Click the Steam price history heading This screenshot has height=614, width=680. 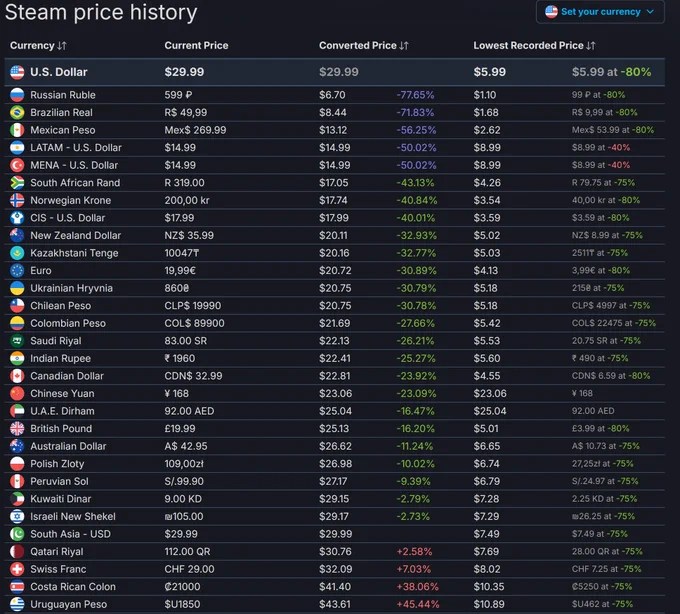(101, 12)
